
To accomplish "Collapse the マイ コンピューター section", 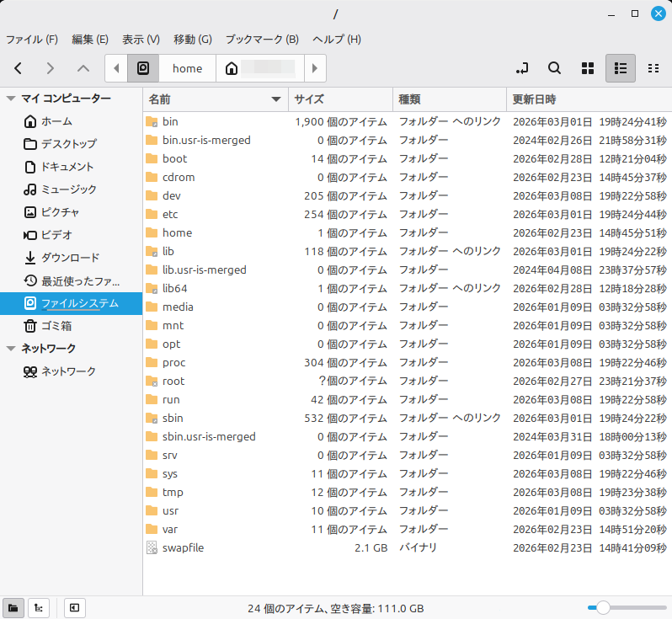I will (x=11, y=99).
